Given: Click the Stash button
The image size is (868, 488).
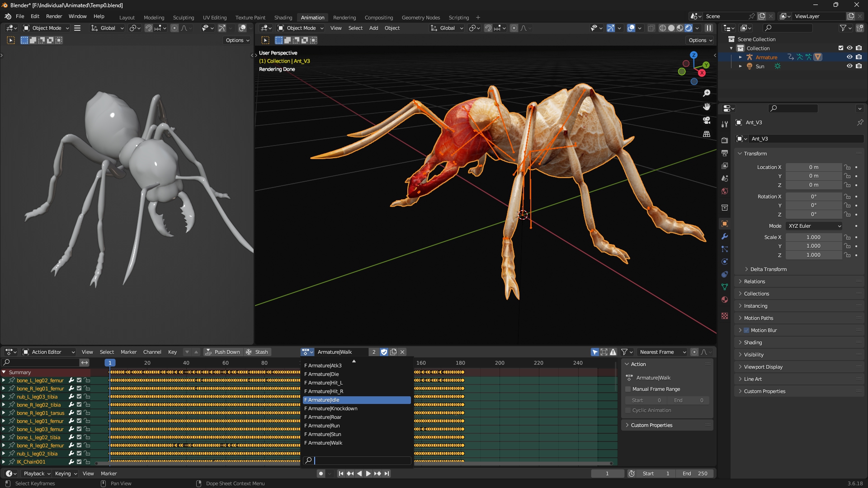Looking at the screenshot, I should pyautogui.click(x=257, y=352).
